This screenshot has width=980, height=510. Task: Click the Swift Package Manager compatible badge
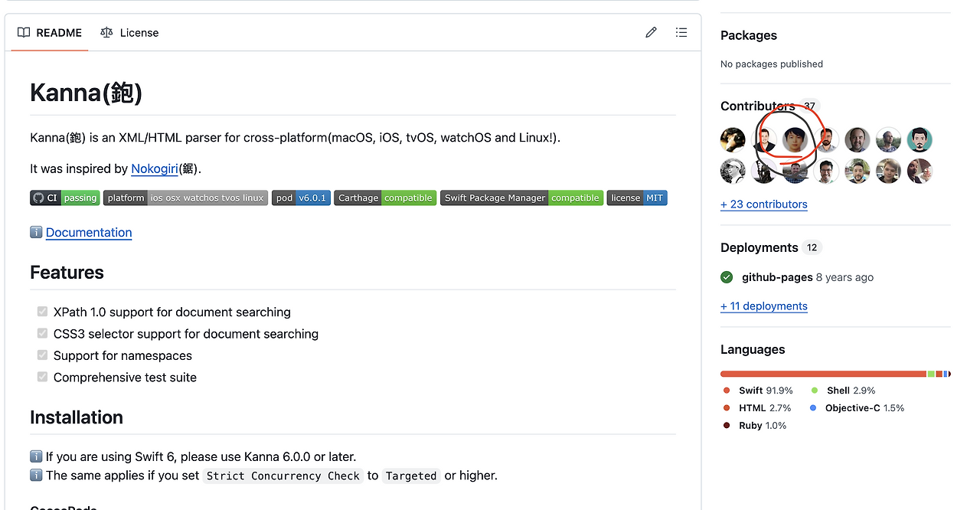pos(521,198)
